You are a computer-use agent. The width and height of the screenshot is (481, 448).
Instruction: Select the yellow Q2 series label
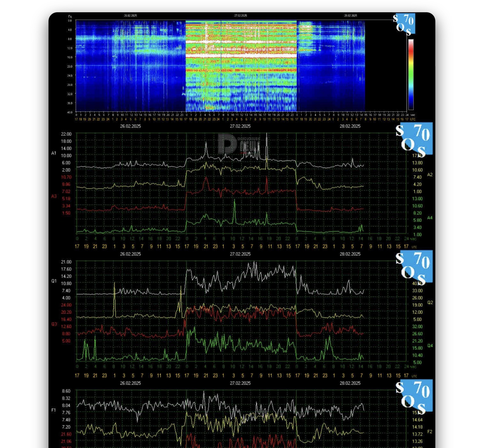click(x=430, y=302)
